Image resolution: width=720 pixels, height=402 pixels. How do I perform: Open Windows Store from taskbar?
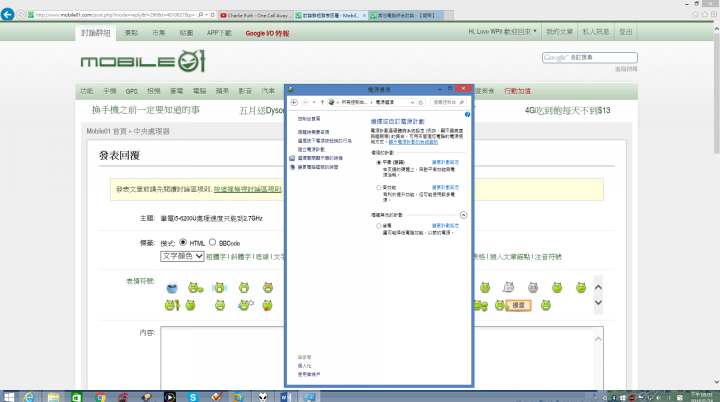point(76,397)
